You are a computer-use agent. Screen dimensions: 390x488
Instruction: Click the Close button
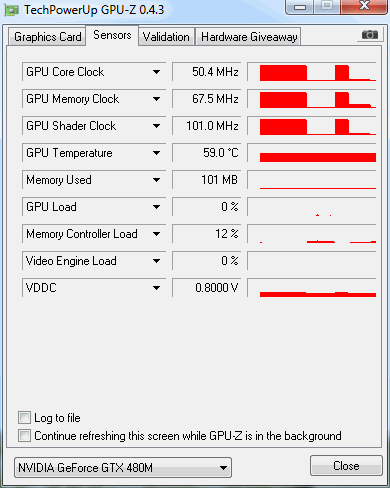(346, 466)
